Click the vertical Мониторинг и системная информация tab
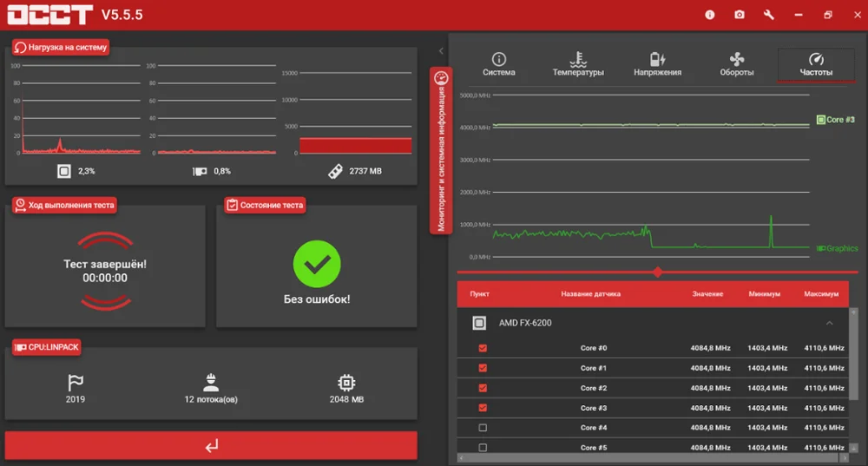This screenshot has height=466, width=868. click(x=441, y=150)
